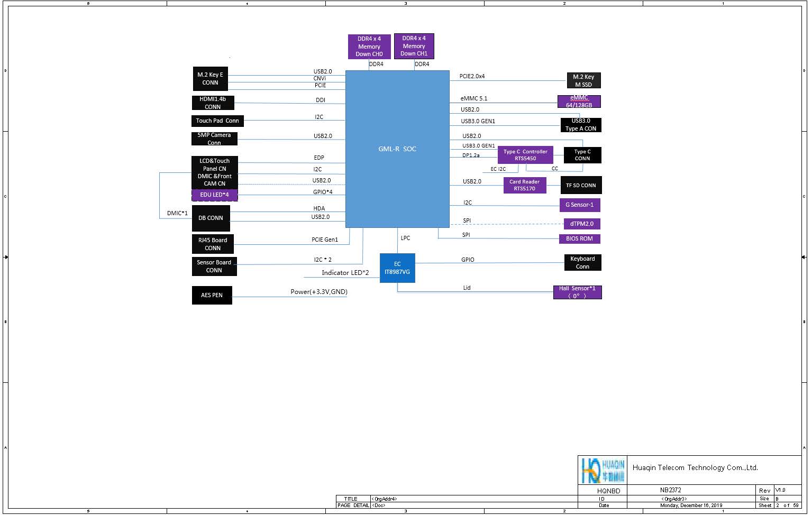Click the AES PEN block
This screenshot has width=812, height=515.
click(212, 295)
